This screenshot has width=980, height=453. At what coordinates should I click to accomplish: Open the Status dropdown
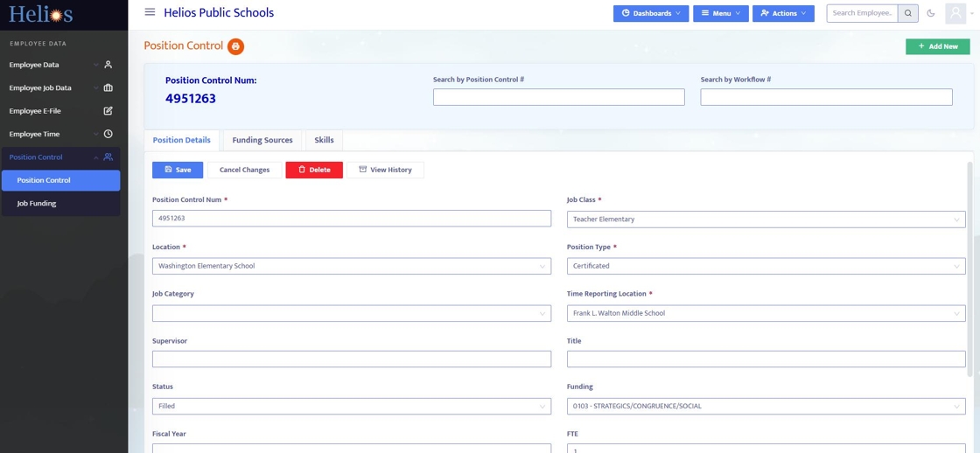point(352,406)
